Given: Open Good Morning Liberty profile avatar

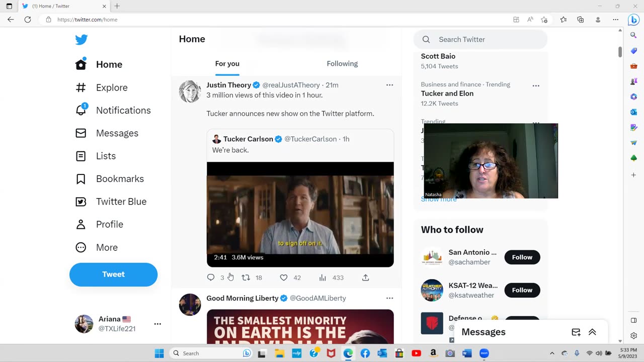Looking at the screenshot, I should (x=190, y=305).
